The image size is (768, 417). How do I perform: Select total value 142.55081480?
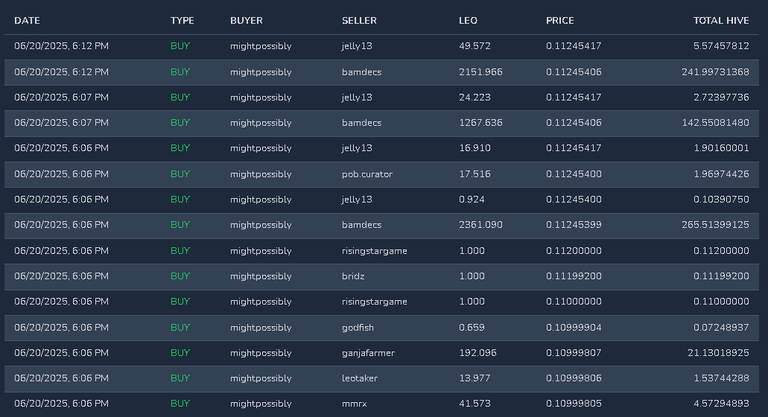coord(715,123)
